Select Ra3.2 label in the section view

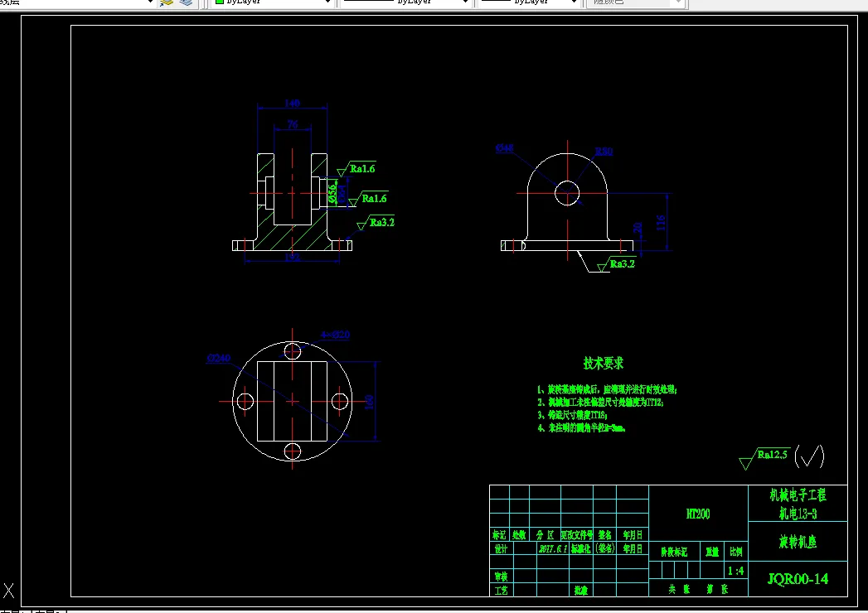point(382,222)
